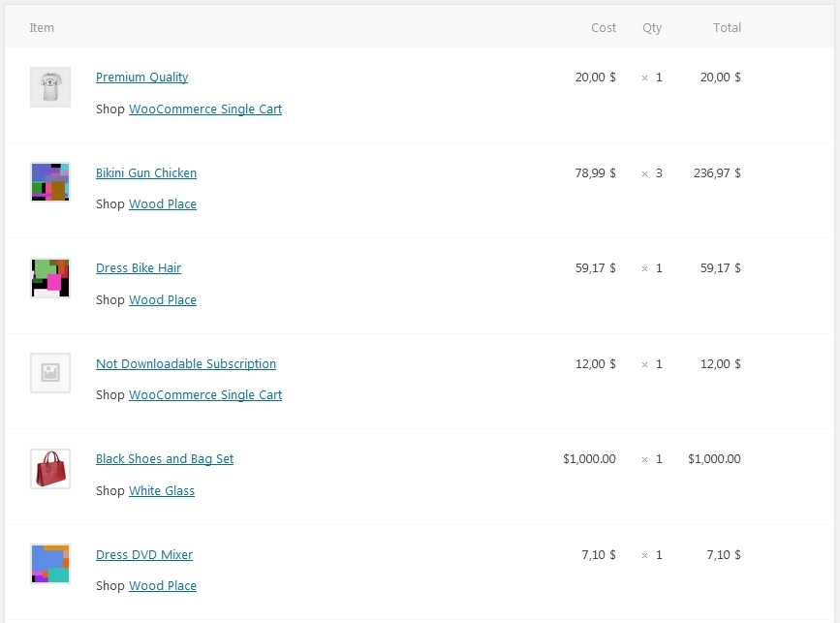Screen dimensions: 840x623
Task: Go to the White Glass shop link
Action: 161,491
